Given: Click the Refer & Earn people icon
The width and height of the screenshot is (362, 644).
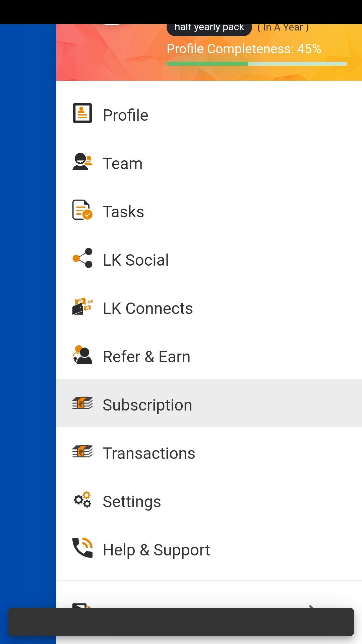Looking at the screenshot, I should tap(82, 355).
